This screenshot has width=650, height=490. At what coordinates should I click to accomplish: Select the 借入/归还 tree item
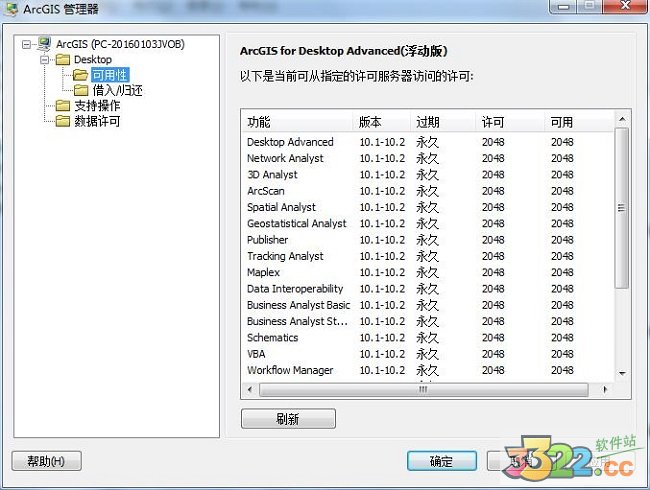tap(117, 90)
